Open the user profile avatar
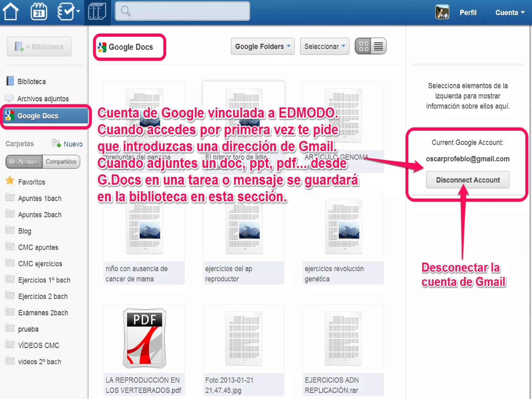The width and height of the screenshot is (532, 399). point(442,12)
